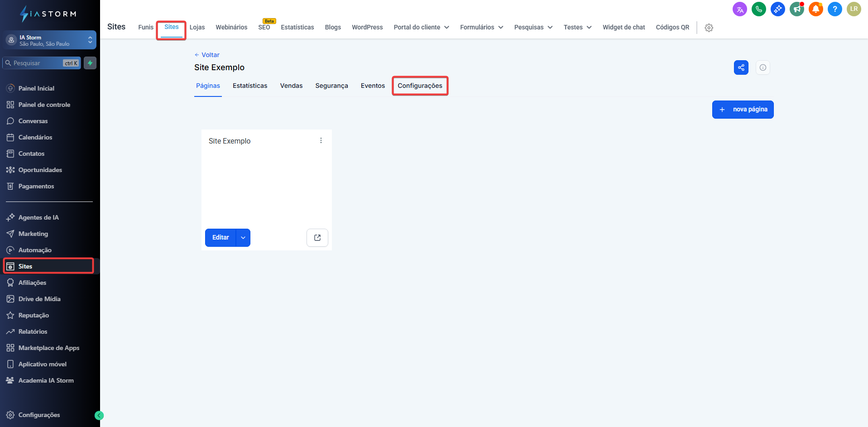
Task: Open the info icon beside share button
Action: pyautogui.click(x=762, y=67)
